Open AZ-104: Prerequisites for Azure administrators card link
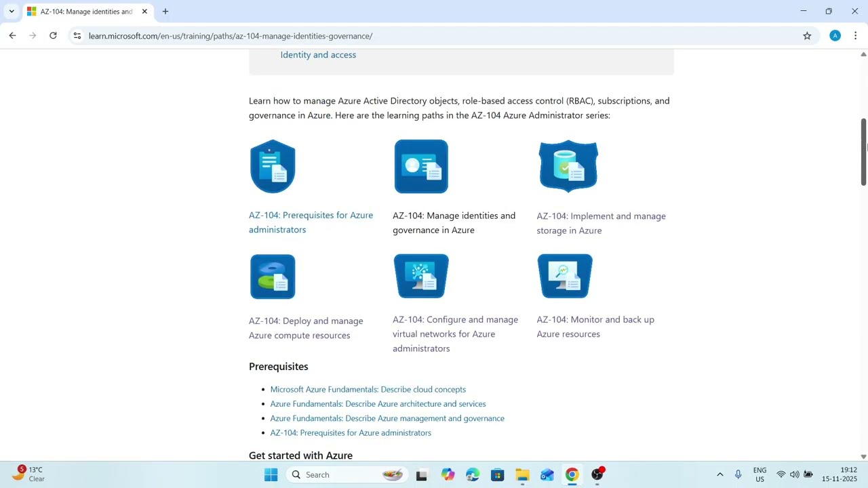The image size is (868, 488). [x=311, y=222]
